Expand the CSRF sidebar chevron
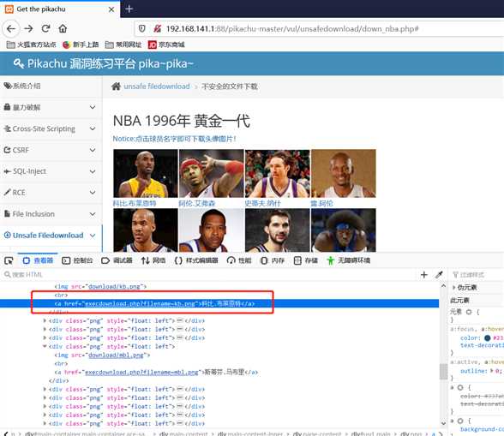Viewport: 504px width, 436px height. coord(93,150)
